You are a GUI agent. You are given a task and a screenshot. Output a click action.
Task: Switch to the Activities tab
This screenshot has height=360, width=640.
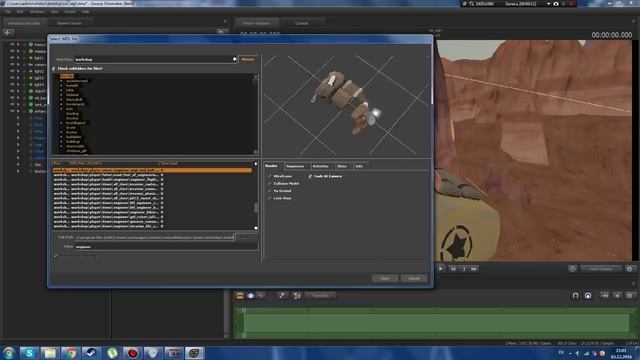(x=321, y=166)
